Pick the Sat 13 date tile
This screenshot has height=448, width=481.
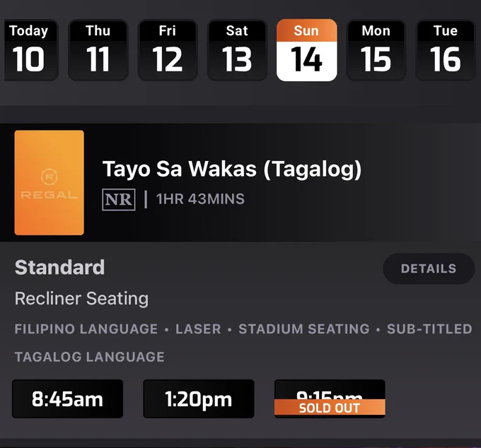237,50
